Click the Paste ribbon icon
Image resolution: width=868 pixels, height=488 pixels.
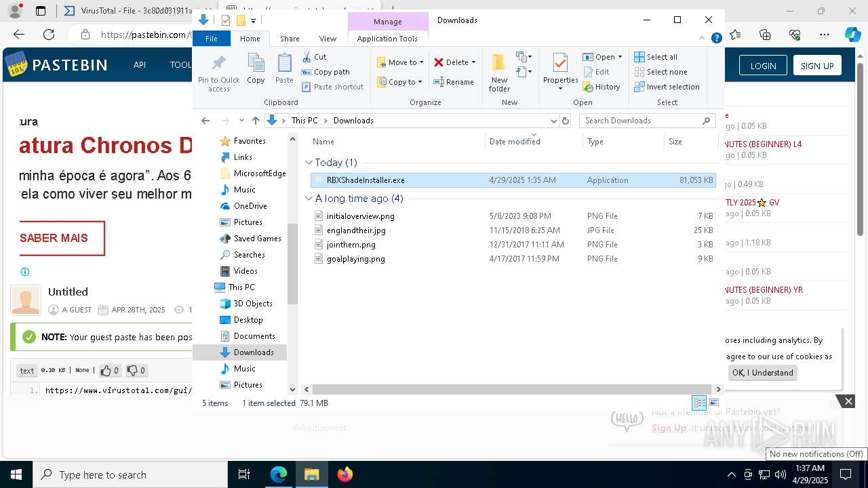(x=284, y=69)
